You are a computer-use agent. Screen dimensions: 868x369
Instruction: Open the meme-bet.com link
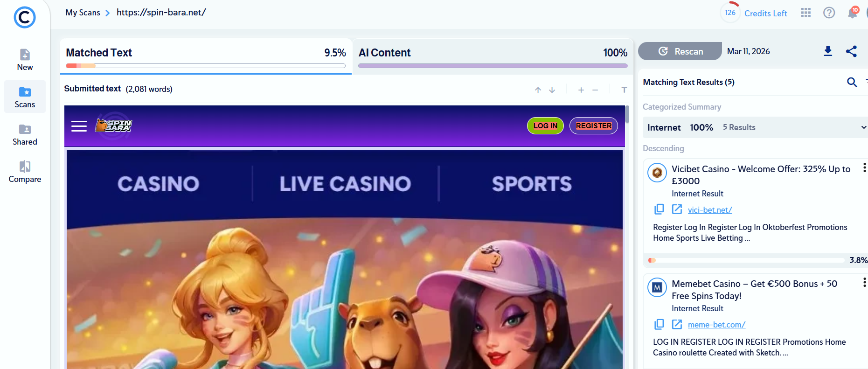pos(716,325)
